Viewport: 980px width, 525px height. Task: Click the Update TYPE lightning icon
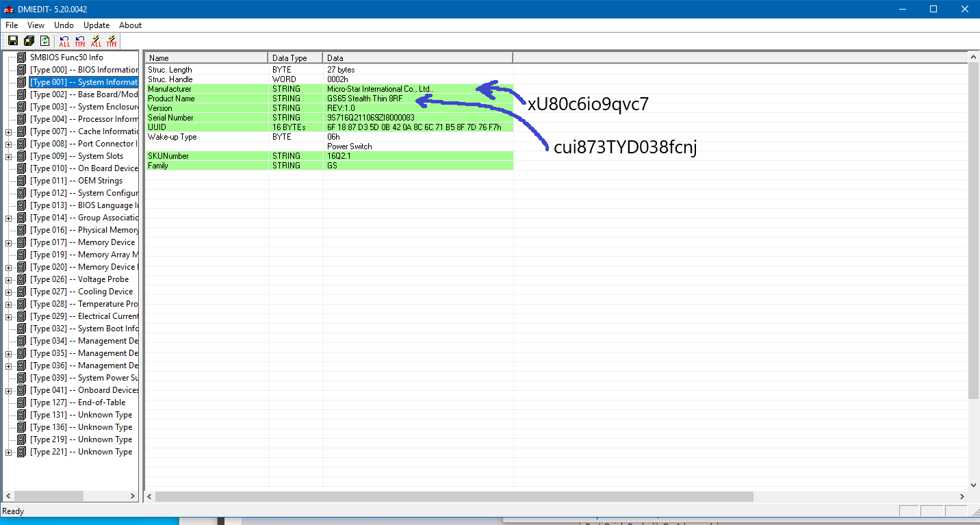tap(112, 41)
